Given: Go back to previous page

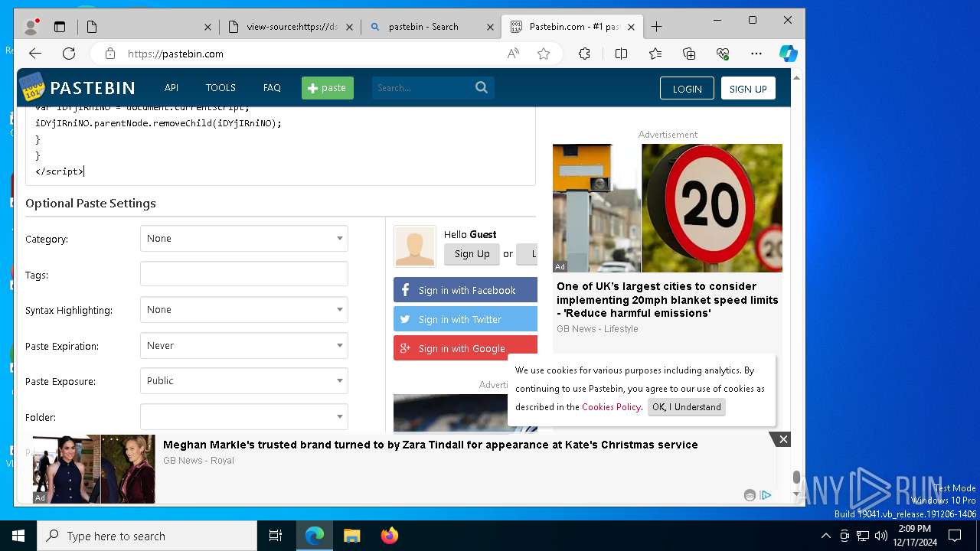Looking at the screenshot, I should click(35, 54).
